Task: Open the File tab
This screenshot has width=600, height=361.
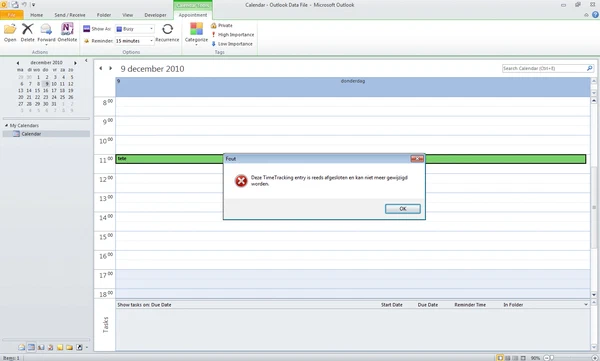Action: pos(11,15)
